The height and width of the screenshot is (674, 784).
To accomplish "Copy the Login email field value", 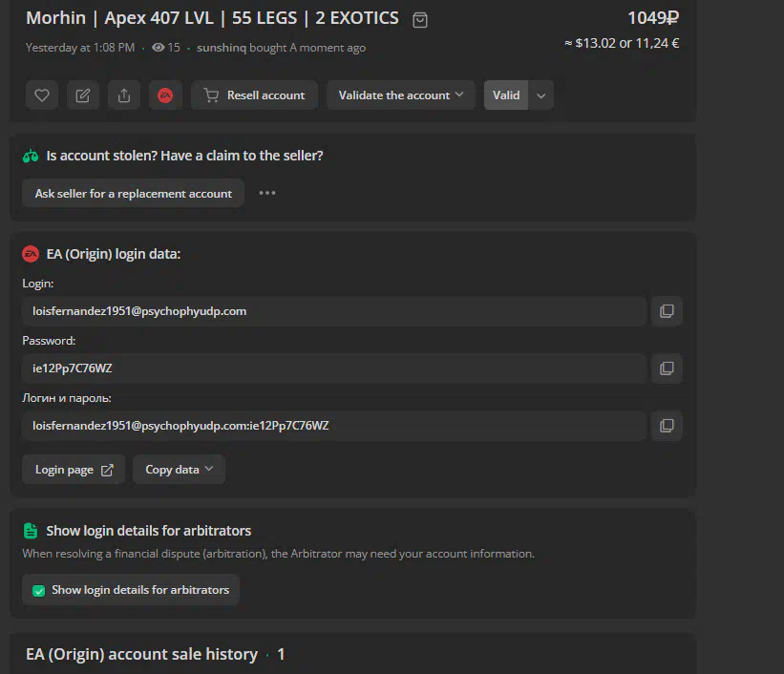I will [x=667, y=311].
